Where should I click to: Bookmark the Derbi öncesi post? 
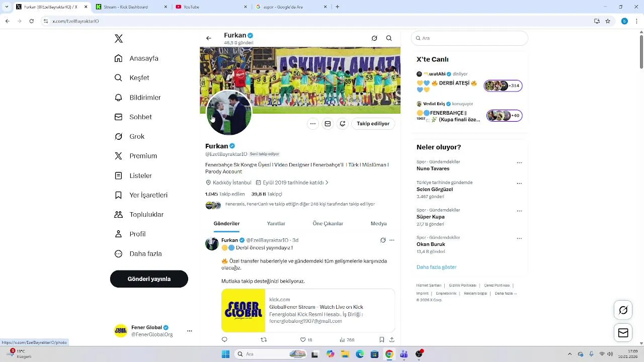coord(382,340)
